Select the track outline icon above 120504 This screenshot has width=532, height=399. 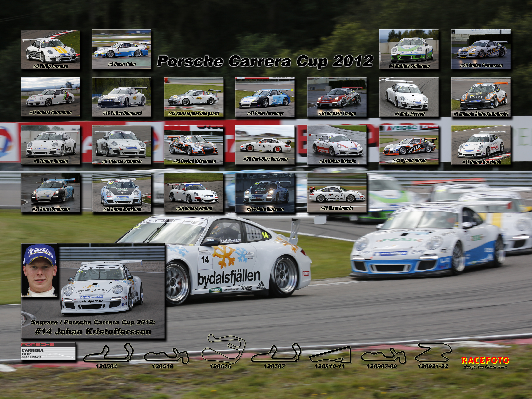tap(108, 353)
